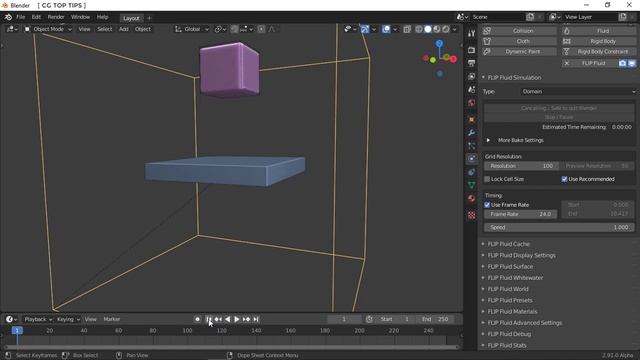Image resolution: width=640 pixels, height=360 pixels.
Task: Jump to next keyframe
Action: tap(246, 319)
